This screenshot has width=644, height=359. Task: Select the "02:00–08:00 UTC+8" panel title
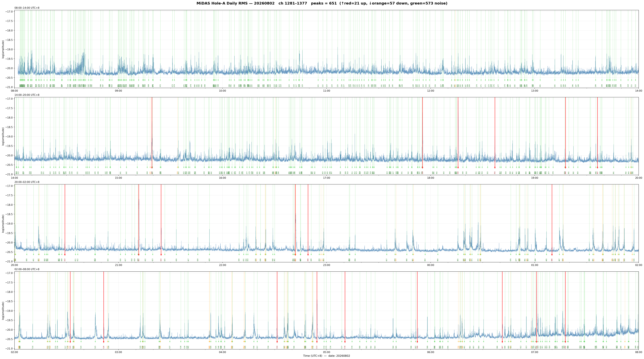27,269
